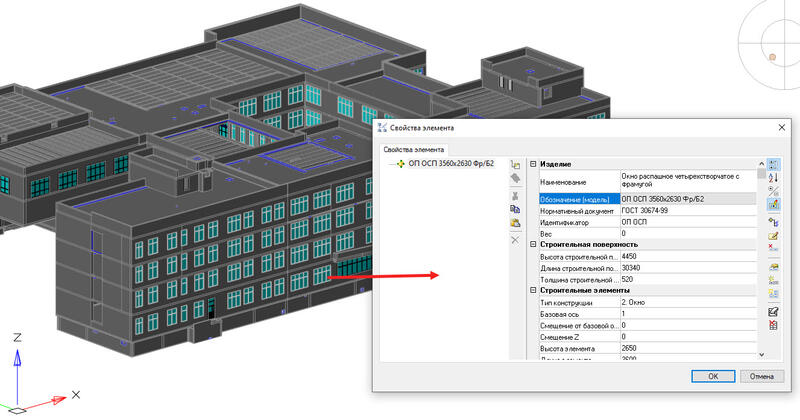Viewport: 800px width, 420px height.
Task: Click the red X remove property icon
Action: pos(773,247)
